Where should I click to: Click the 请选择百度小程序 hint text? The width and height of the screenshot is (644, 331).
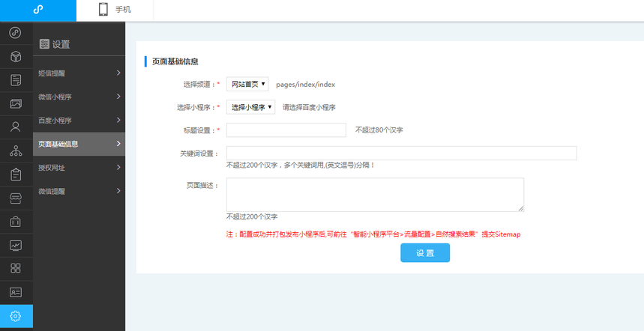[x=310, y=107]
